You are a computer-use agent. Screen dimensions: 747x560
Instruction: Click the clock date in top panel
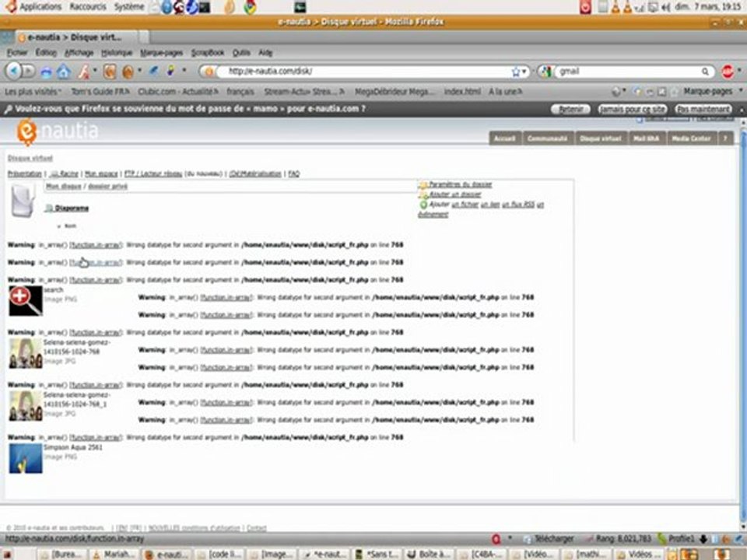pos(707,7)
